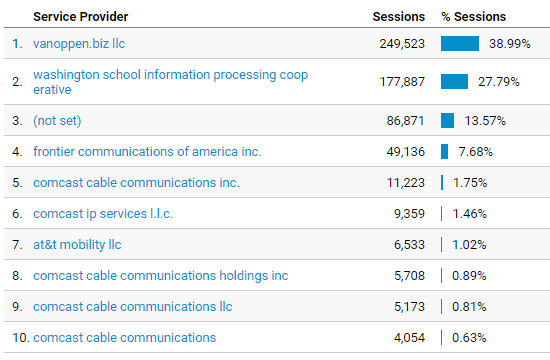The width and height of the screenshot is (550, 360).
Task: Open washington school information processing cooperative link
Action: tap(170, 82)
